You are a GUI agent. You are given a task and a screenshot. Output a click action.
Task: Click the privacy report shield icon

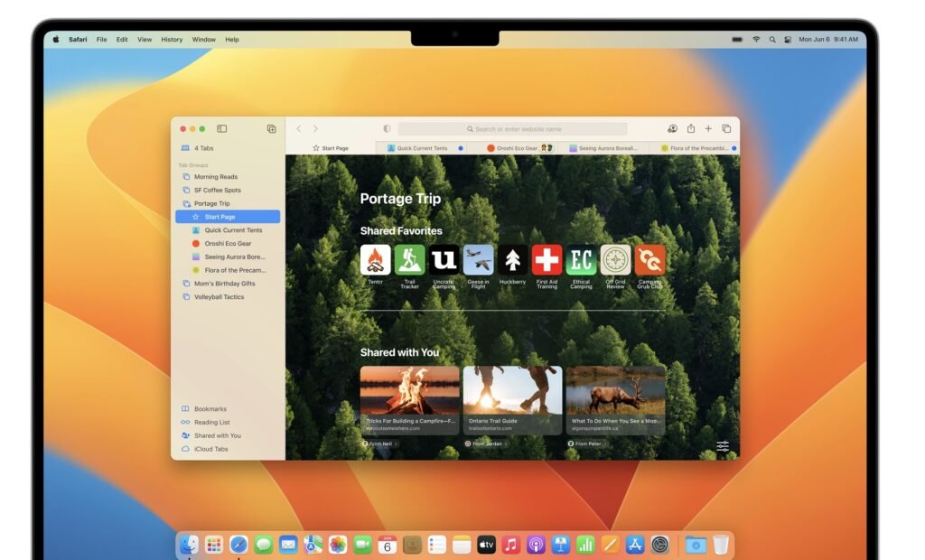[387, 128]
